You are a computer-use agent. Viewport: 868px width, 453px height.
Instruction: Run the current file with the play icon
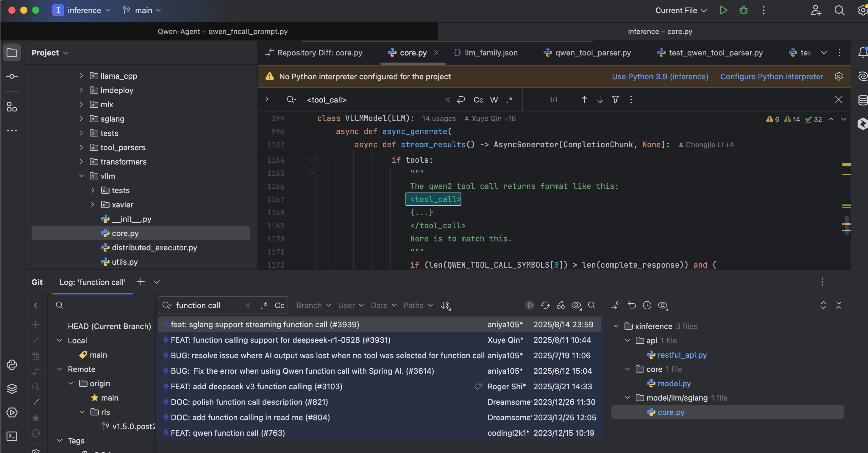(723, 10)
